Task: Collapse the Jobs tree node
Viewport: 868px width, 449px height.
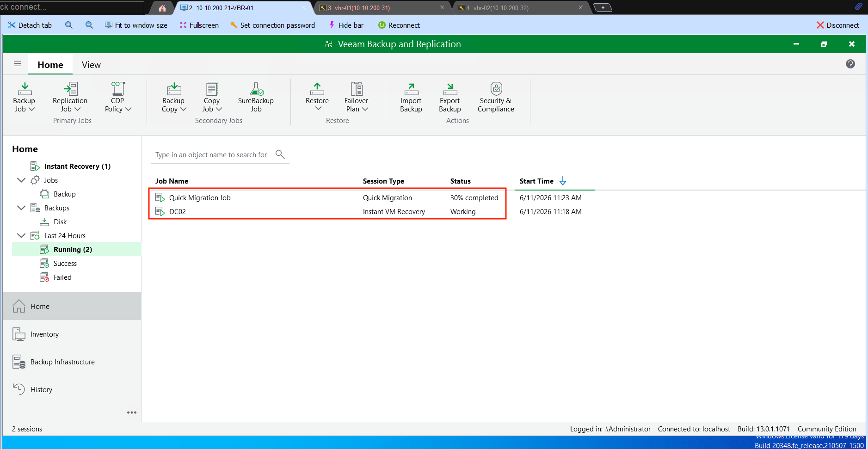Action: tap(21, 180)
